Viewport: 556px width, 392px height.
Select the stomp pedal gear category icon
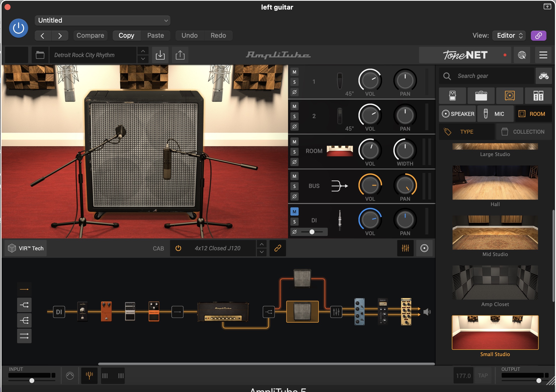(452, 96)
